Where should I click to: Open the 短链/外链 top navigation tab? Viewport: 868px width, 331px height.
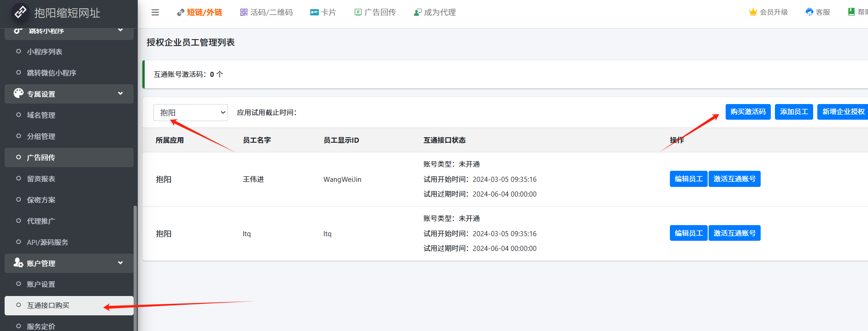(x=200, y=12)
